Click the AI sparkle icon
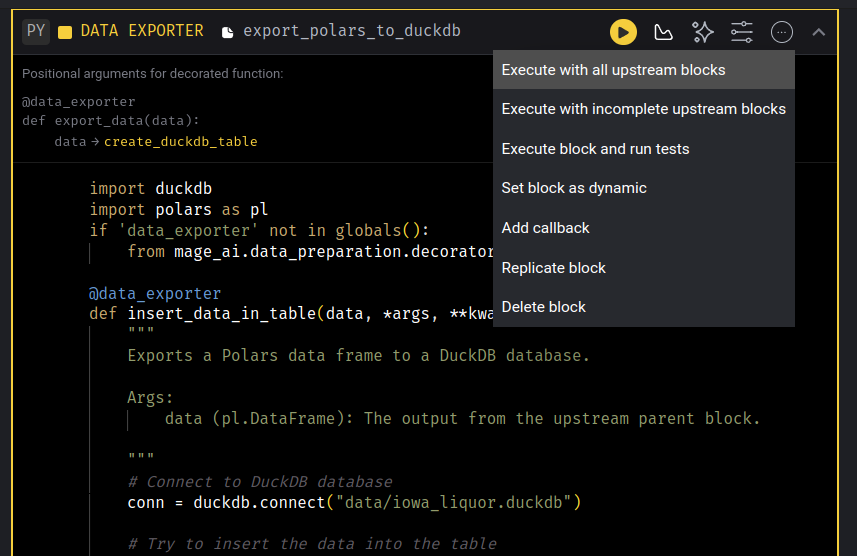 coord(702,32)
